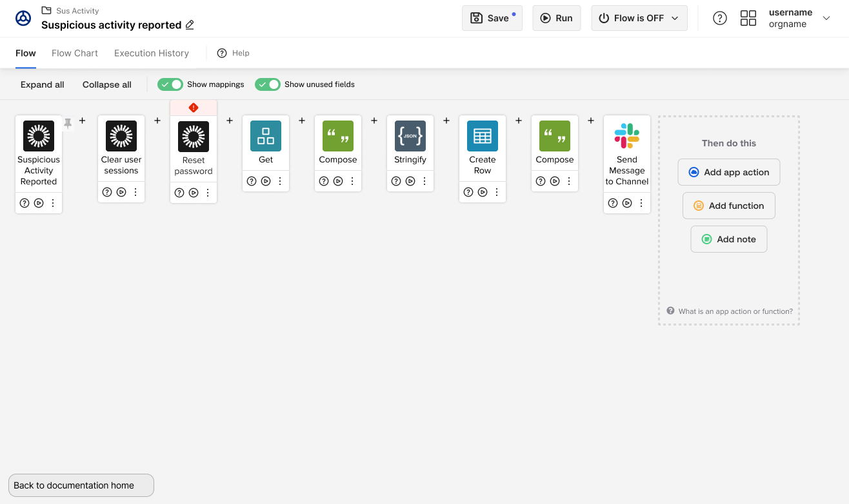Select the Stringify JSON card icon

point(410,136)
